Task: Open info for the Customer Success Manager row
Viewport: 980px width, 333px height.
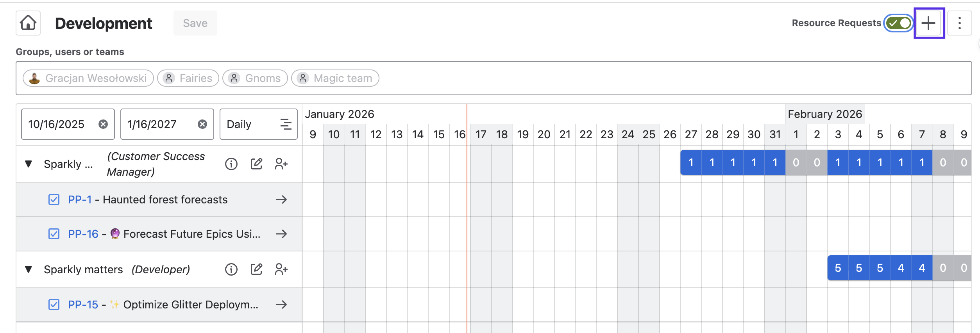Action: pos(231,164)
